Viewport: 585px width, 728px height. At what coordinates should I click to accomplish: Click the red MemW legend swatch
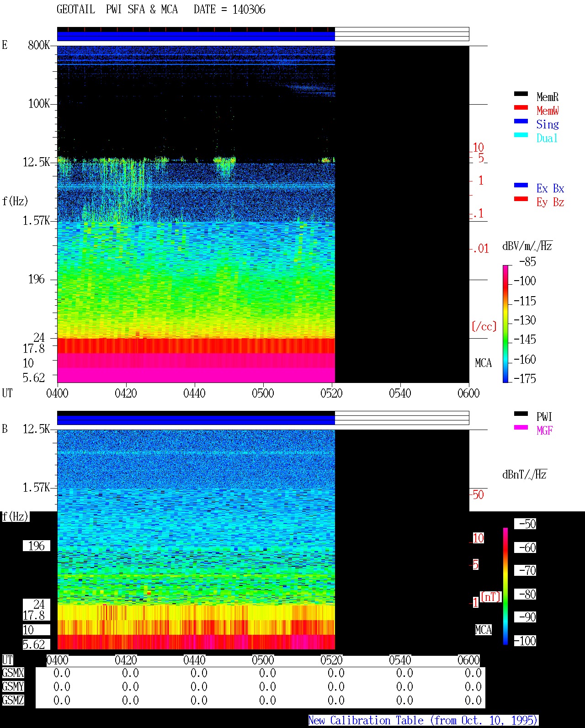coord(521,107)
